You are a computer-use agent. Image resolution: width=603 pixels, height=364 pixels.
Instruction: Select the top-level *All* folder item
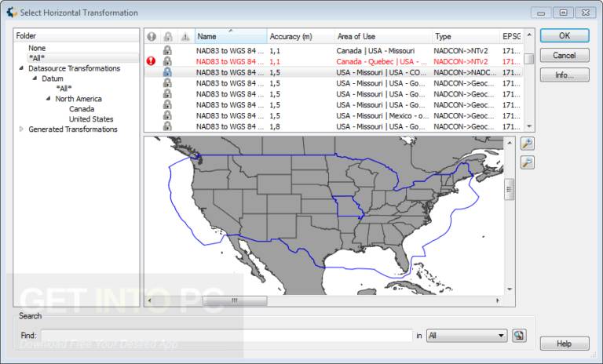coord(37,58)
